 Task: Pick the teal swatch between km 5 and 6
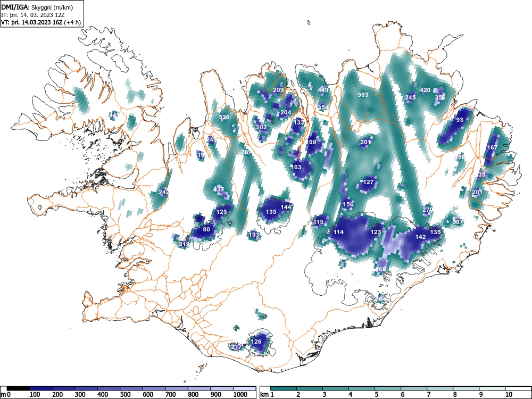388,388
